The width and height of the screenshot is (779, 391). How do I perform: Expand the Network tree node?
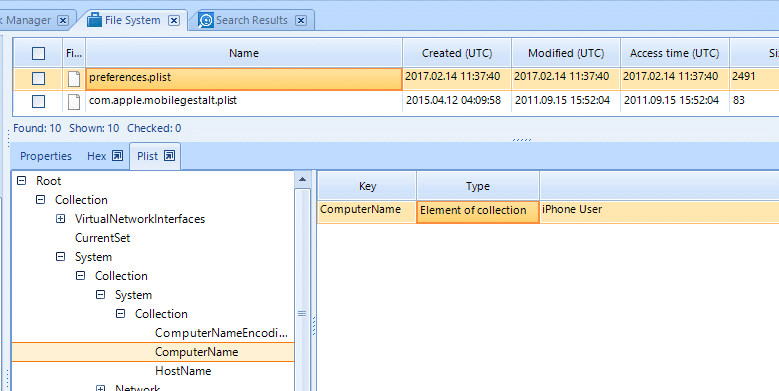coord(100,389)
